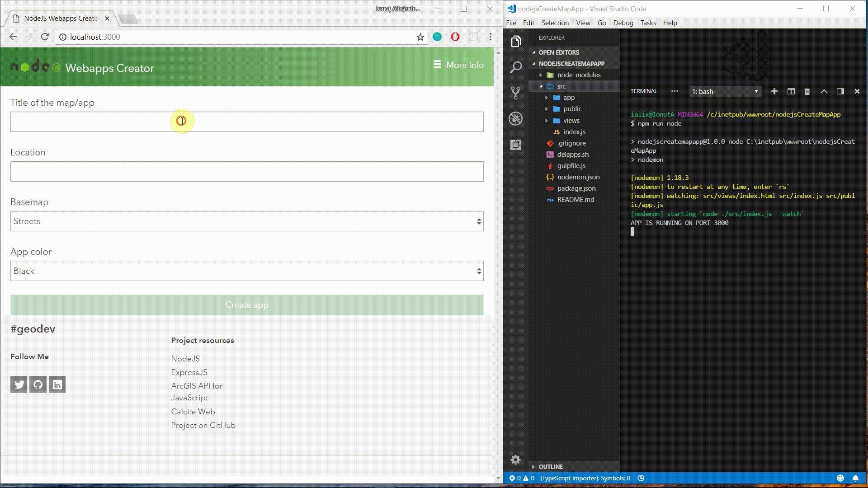Expand the app folder

pyautogui.click(x=574, y=98)
